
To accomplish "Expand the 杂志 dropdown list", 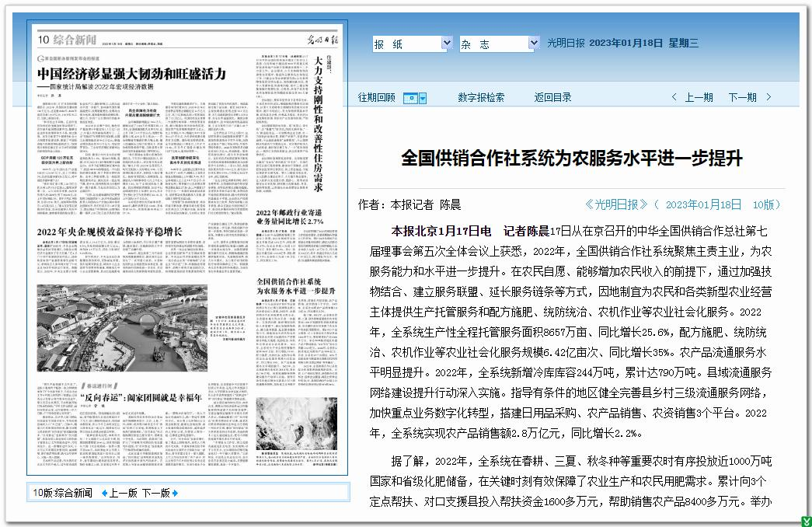I will [534, 44].
